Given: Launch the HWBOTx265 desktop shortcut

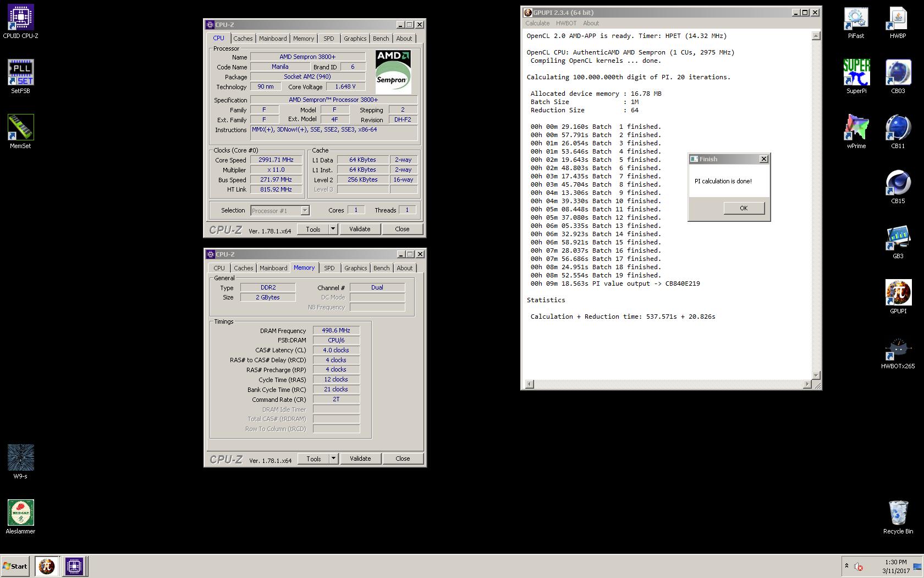Looking at the screenshot, I should point(898,352).
